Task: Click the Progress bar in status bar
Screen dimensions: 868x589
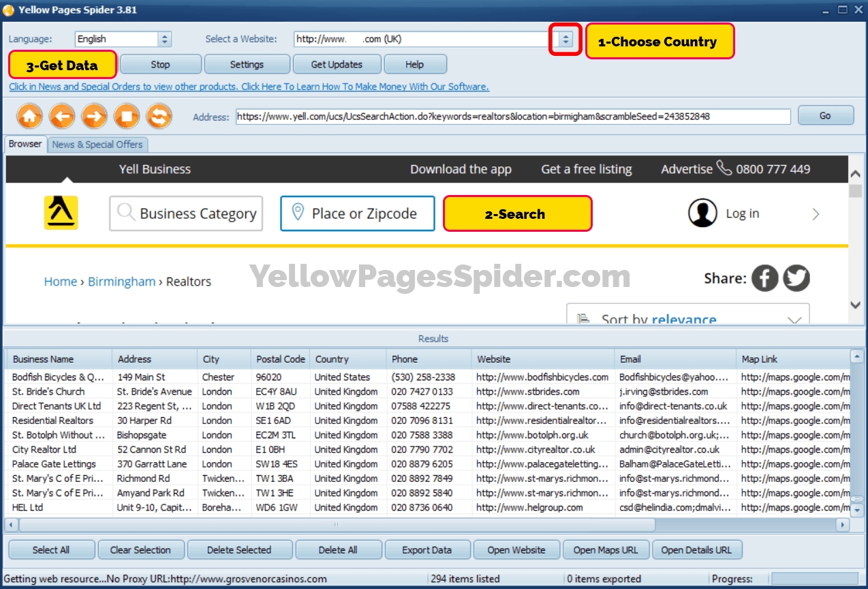Action: [814, 578]
